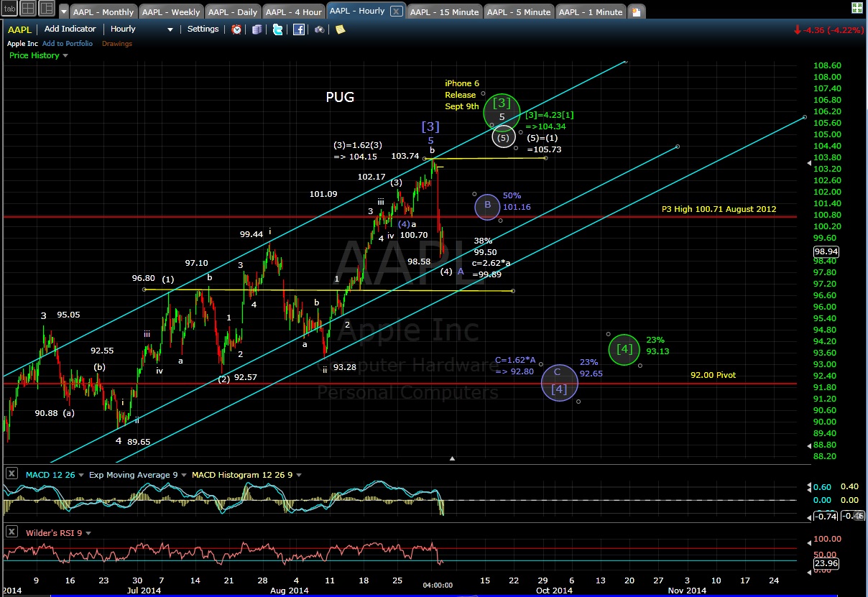
Task: Open the Hourly timeframe dropdown
Action: point(142,29)
